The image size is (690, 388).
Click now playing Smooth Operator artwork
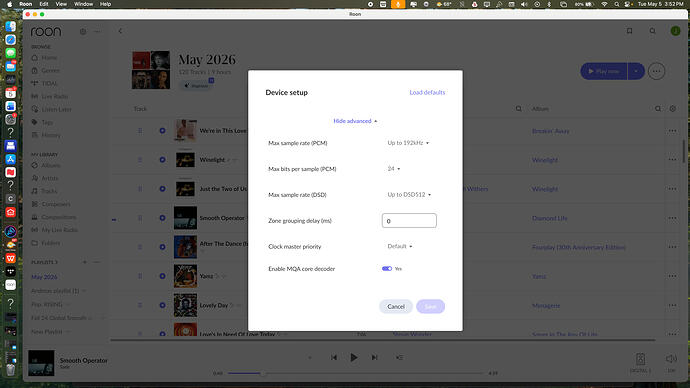coord(41,363)
